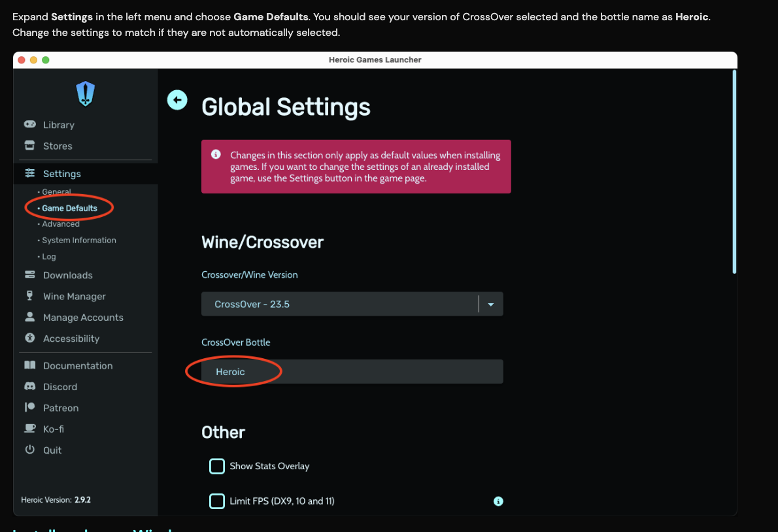Click the Documentation book icon
The height and width of the screenshot is (532, 778).
click(30, 365)
